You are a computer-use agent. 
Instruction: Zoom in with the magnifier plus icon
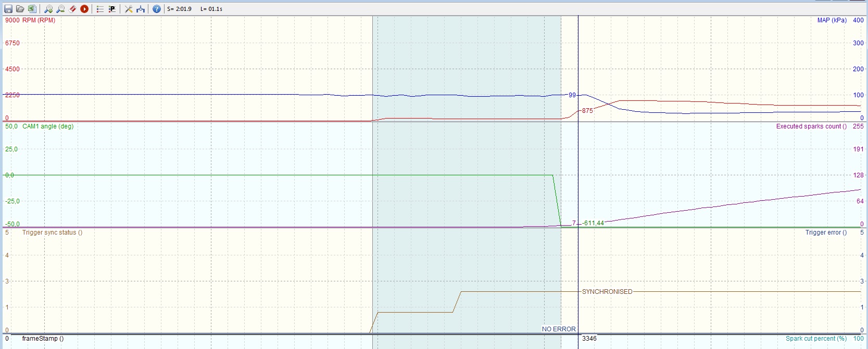point(48,9)
